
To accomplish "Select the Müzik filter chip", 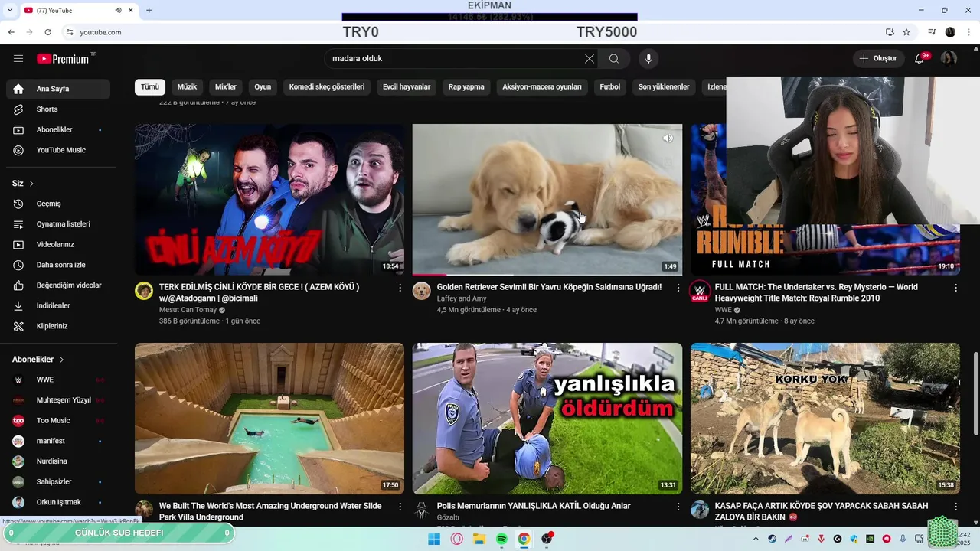I will (188, 87).
